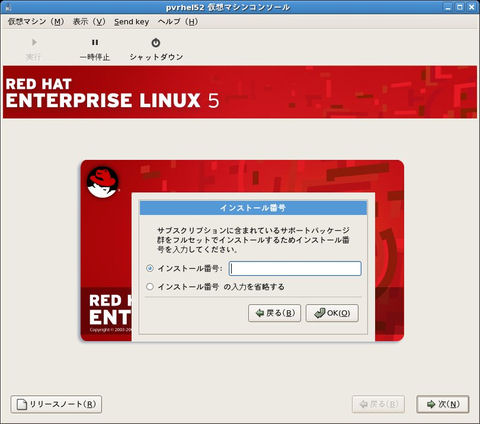Click the pause (一時停止) toolbar icon
This screenshot has height=424, width=480.
(95, 43)
